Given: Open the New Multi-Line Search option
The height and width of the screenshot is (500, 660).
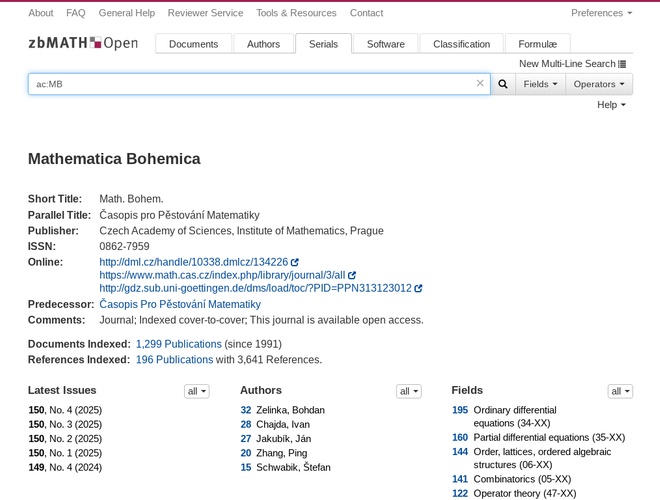Looking at the screenshot, I should [x=572, y=64].
